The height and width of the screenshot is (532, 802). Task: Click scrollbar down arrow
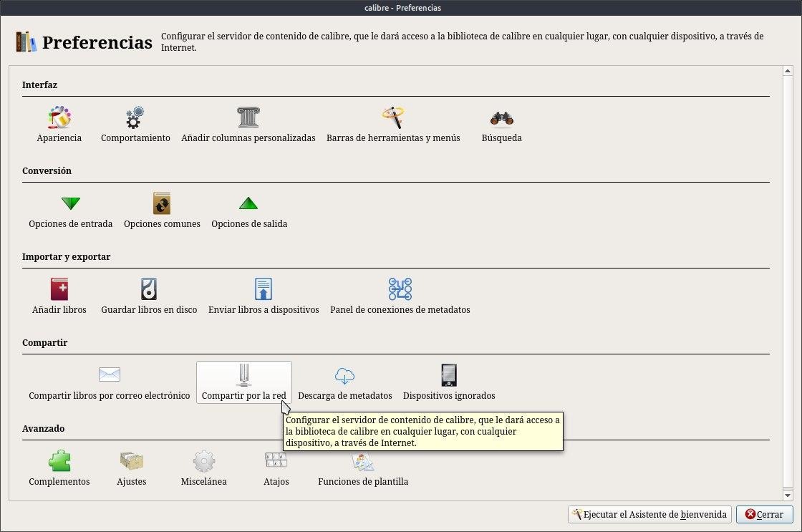788,495
